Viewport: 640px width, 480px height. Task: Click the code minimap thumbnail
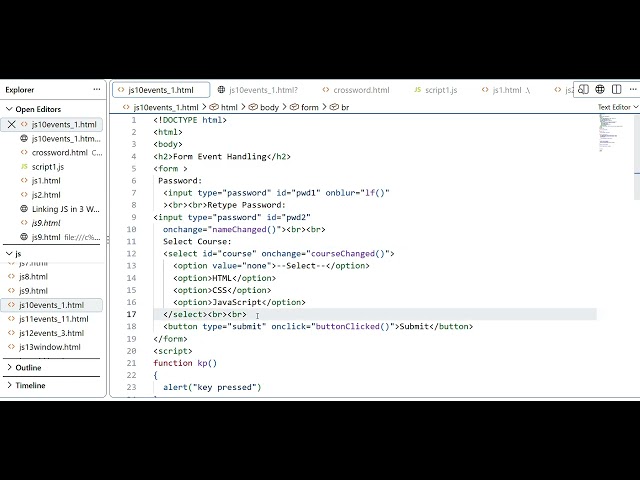[x=611, y=133]
